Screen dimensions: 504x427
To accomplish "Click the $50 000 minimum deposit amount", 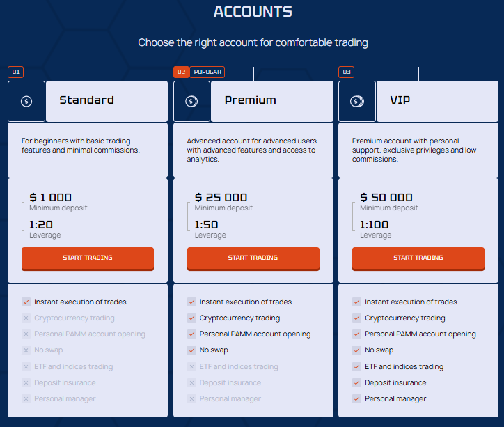I will coord(386,198).
